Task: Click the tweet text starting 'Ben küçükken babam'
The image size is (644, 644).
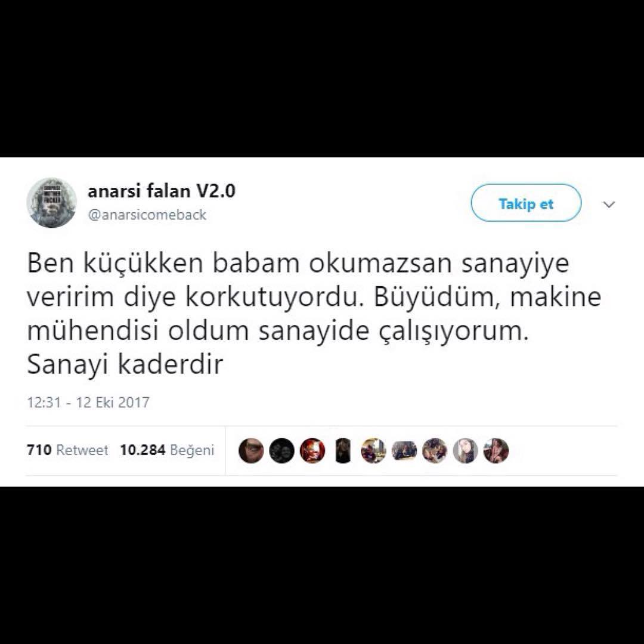Action: [x=314, y=314]
